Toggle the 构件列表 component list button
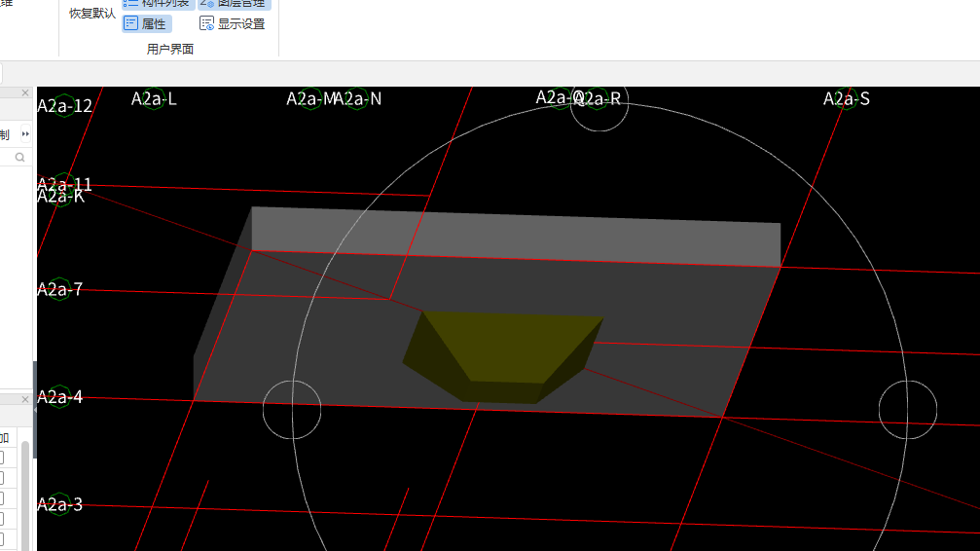The height and width of the screenshot is (551, 980). pyautogui.click(x=157, y=4)
